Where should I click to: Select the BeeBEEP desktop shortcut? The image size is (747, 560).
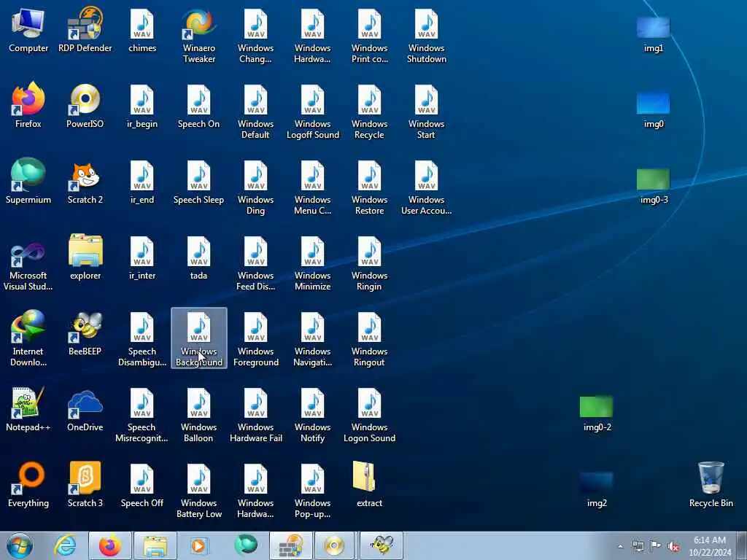tap(85, 333)
